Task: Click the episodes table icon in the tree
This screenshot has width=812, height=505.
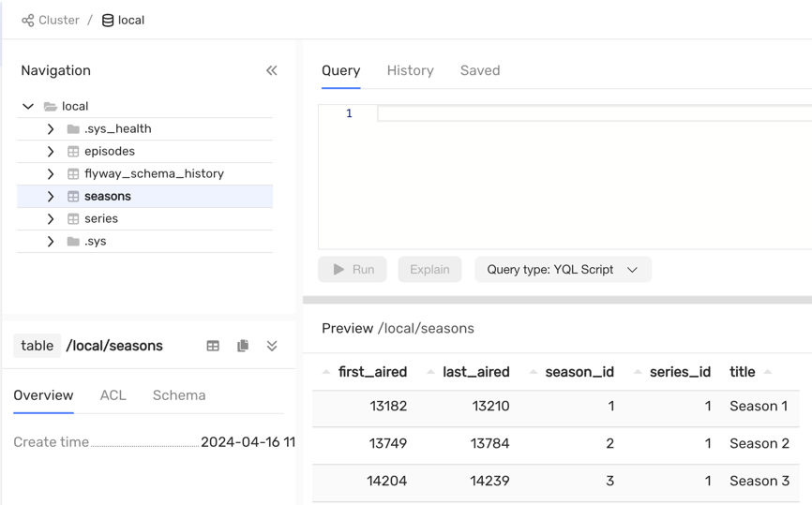Action: click(73, 151)
